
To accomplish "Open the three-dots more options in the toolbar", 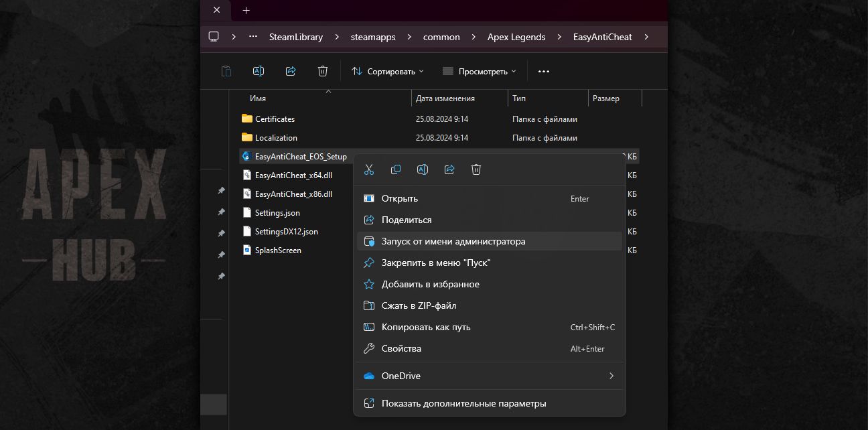I will [x=544, y=71].
